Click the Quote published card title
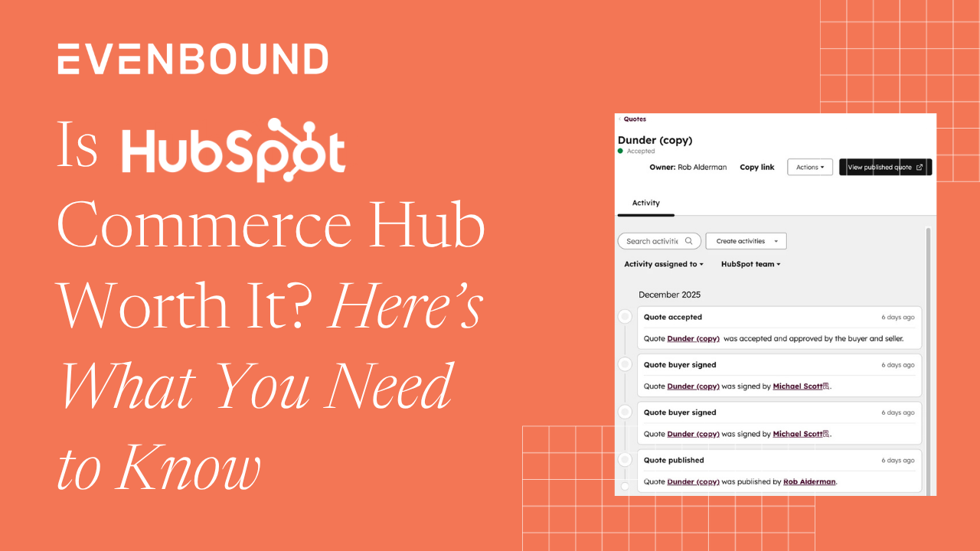This screenshot has height=551, width=980. (x=674, y=460)
